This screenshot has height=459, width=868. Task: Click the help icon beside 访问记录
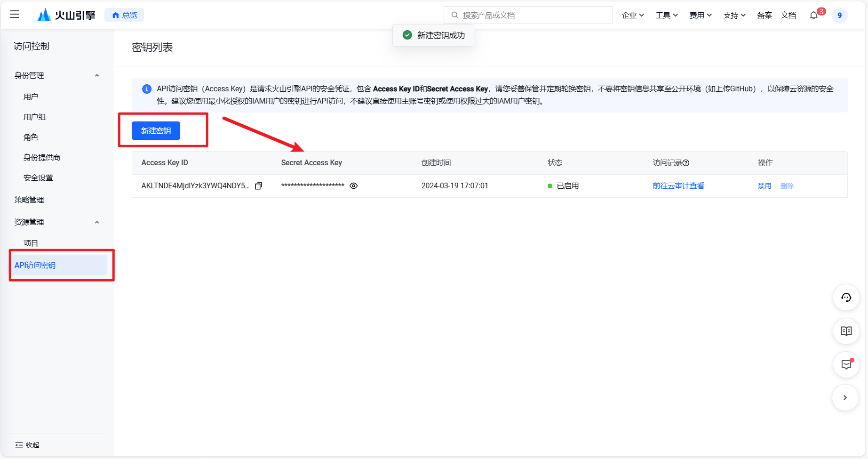[x=686, y=163]
